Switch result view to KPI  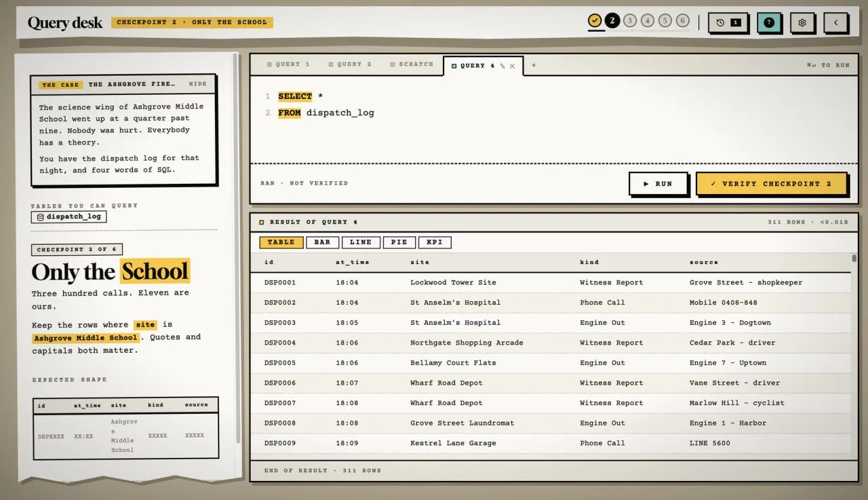tap(435, 242)
